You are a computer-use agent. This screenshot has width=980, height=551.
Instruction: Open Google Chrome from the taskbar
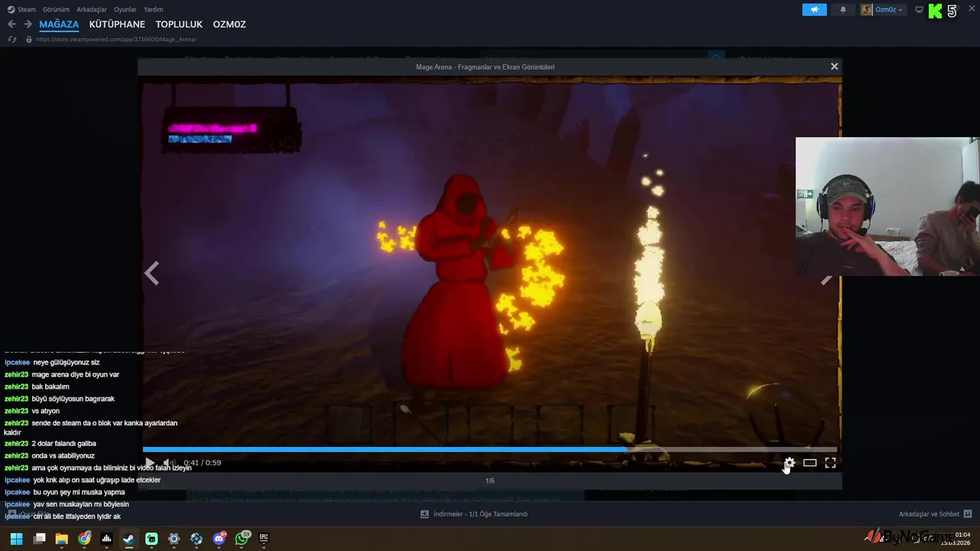(x=84, y=539)
